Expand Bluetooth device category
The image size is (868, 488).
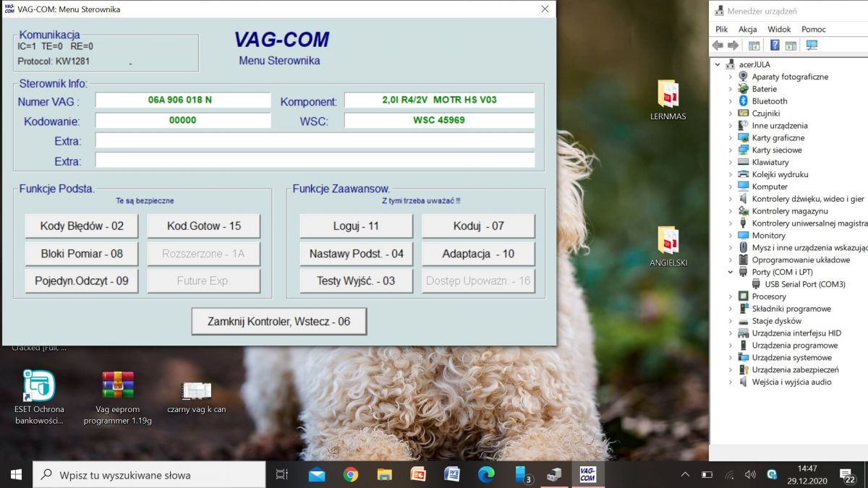730,101
